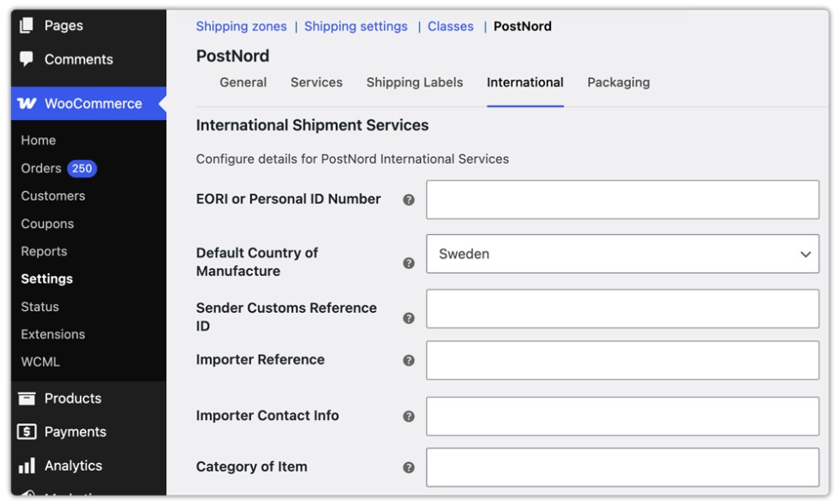Open the Coupons submenu item
Viewport: 840px width, 504px height.
[47, 224]
